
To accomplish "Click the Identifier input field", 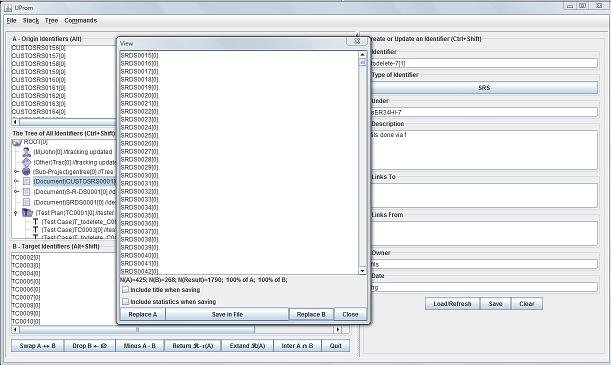I will click(x=484, y=63).
